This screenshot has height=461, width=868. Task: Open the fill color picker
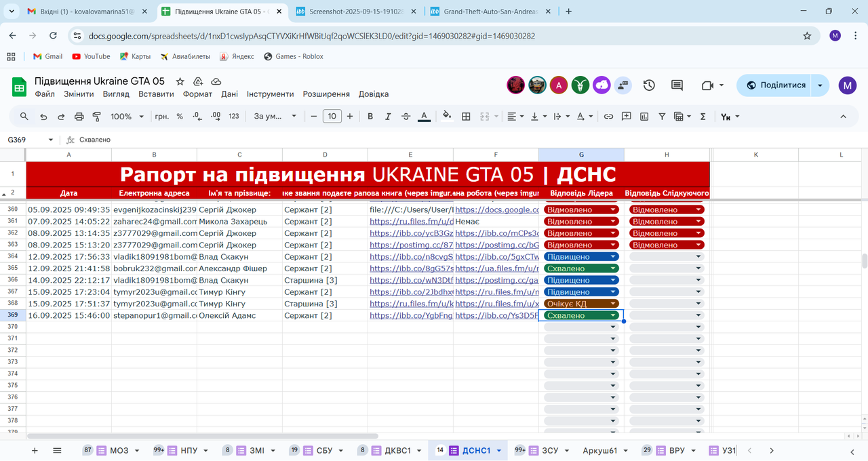[447, 117]
